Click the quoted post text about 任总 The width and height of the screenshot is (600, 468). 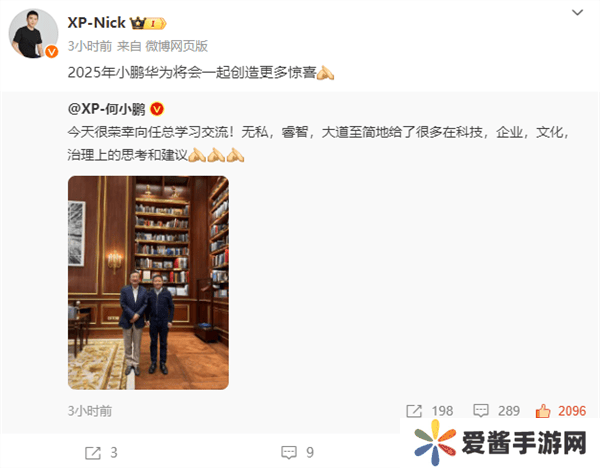pyautogui.click(x=318, y=143)
